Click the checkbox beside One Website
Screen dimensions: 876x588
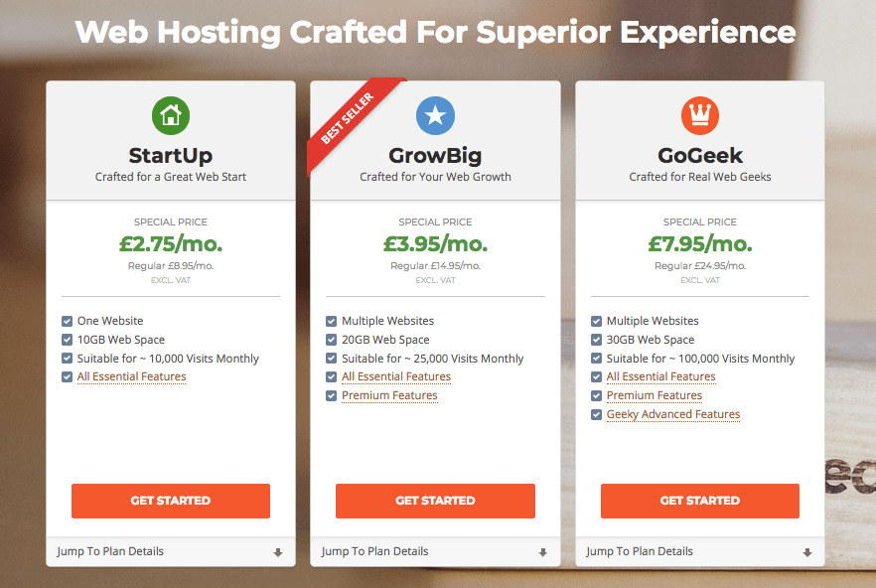68,321
